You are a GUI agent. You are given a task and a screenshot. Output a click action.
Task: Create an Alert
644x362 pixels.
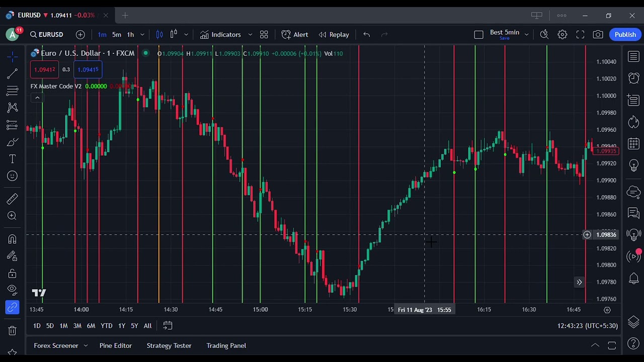(295, 35)
